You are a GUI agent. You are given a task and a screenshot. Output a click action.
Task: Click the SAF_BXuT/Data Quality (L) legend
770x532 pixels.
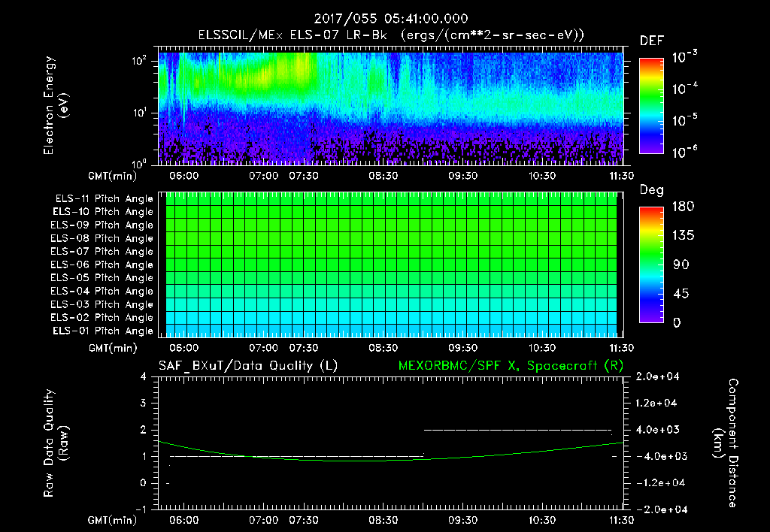(248, 366)
